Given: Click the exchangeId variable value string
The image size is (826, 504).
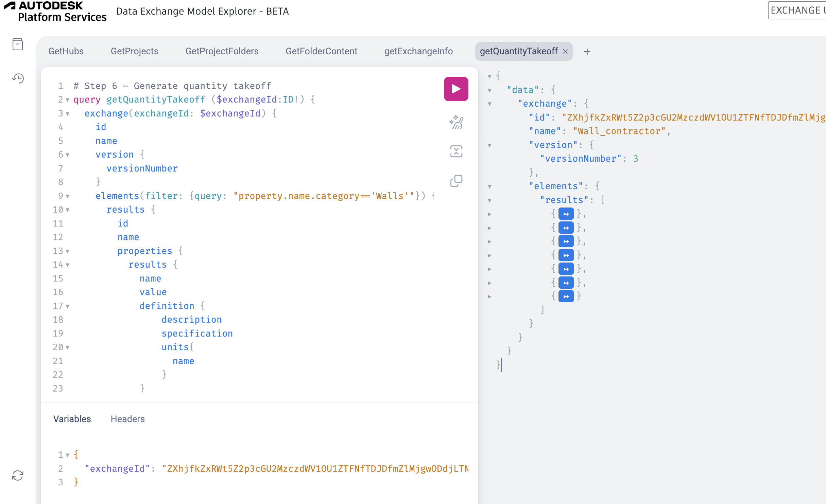Looking at the screenshot, I should (315, 469).
